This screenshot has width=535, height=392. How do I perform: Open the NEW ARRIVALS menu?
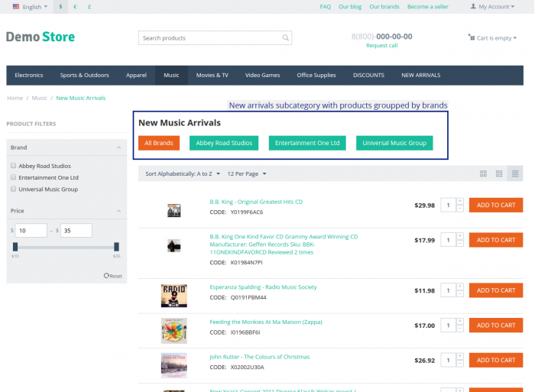420,75
